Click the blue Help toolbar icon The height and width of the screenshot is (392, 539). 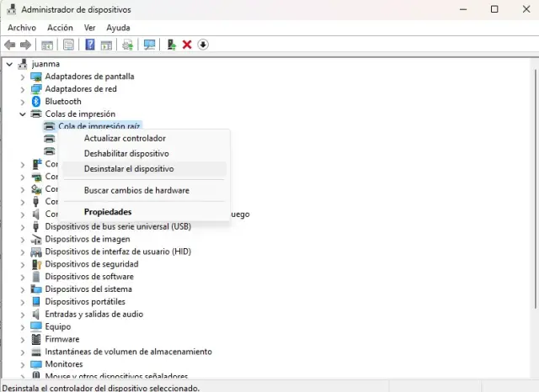pyautogui.click(x=89, y=45)
